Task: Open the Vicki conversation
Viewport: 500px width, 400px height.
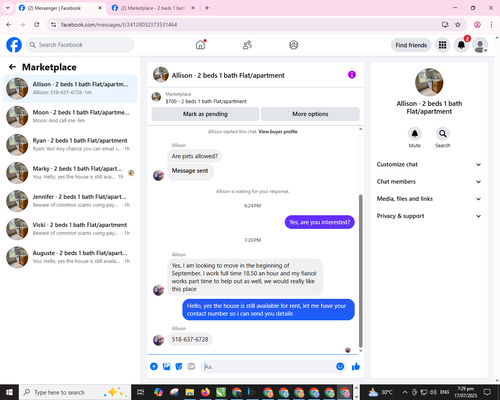Action: (70, 229)
